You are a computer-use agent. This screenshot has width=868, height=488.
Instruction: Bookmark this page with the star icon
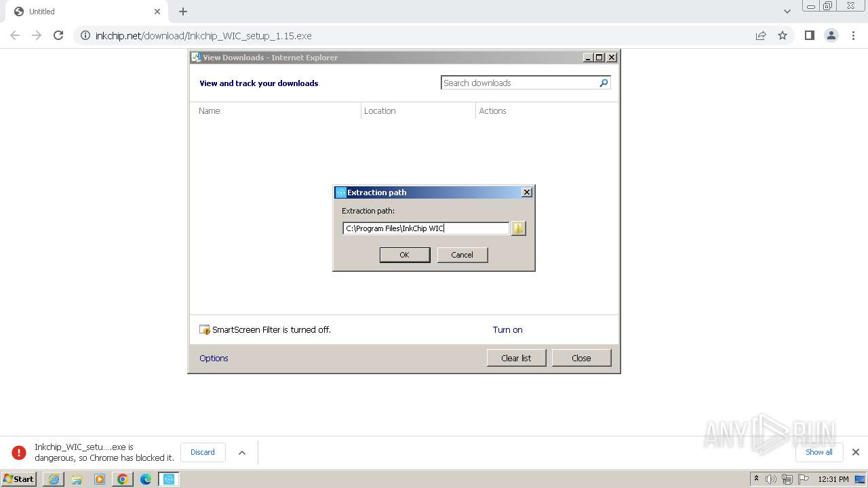783,35
